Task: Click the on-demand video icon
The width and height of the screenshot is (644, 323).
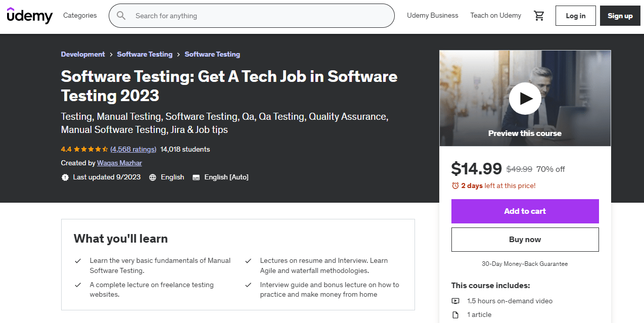Action: click(x=455, y=301)
